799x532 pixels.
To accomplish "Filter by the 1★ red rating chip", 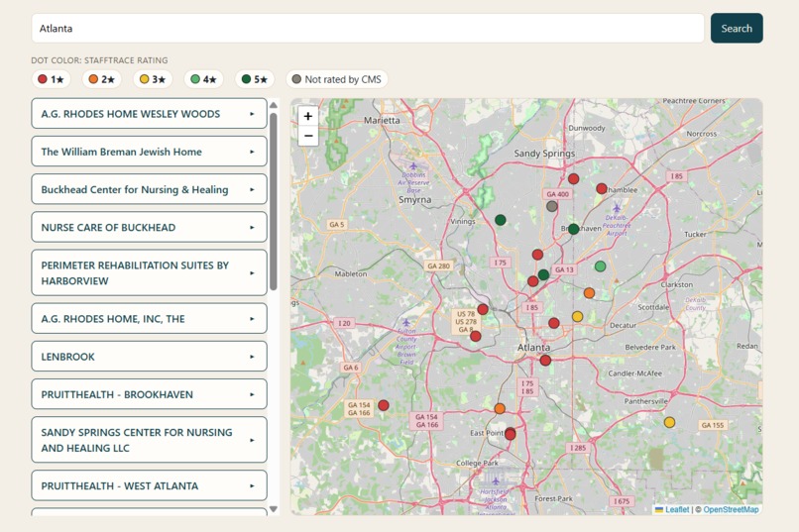I will coord(51,79).
